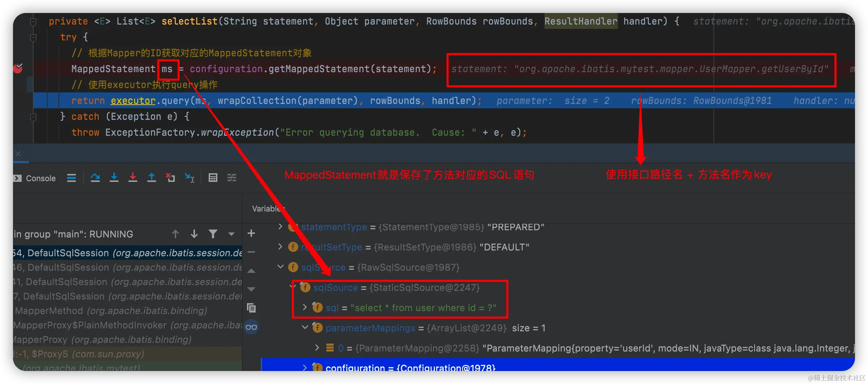Click the Trace Current Stream Chain icon

(232, 178)
